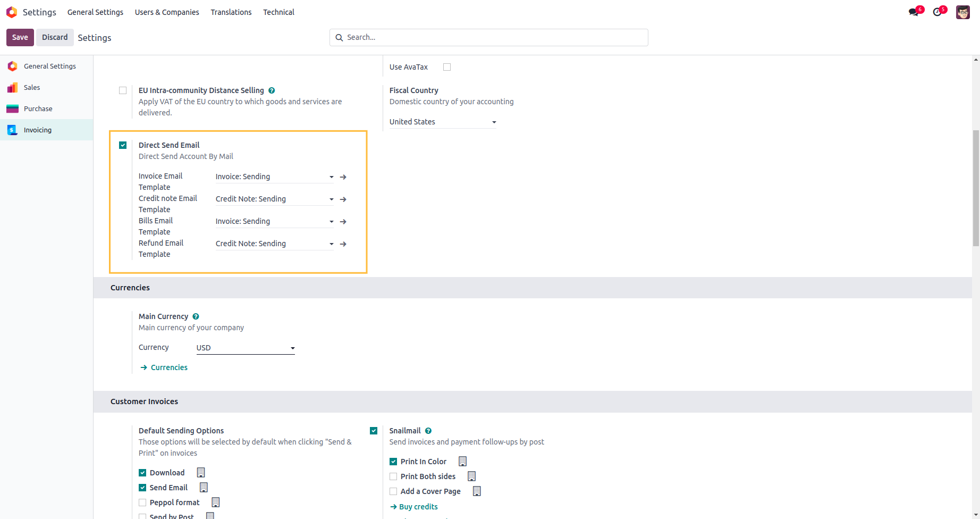Switch to the Sales settings tab
Image resolution: width=980 pixels, height=519 pixels.
pyautogui.click(x=32, y=87)
